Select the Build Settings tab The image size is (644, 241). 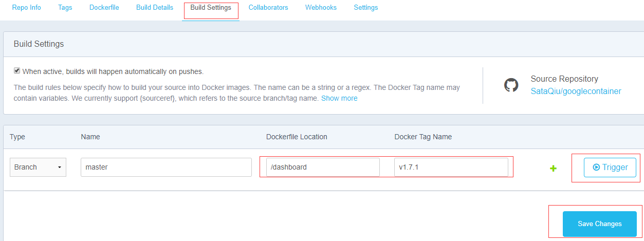pyautogui.click(x=211, y=8)
